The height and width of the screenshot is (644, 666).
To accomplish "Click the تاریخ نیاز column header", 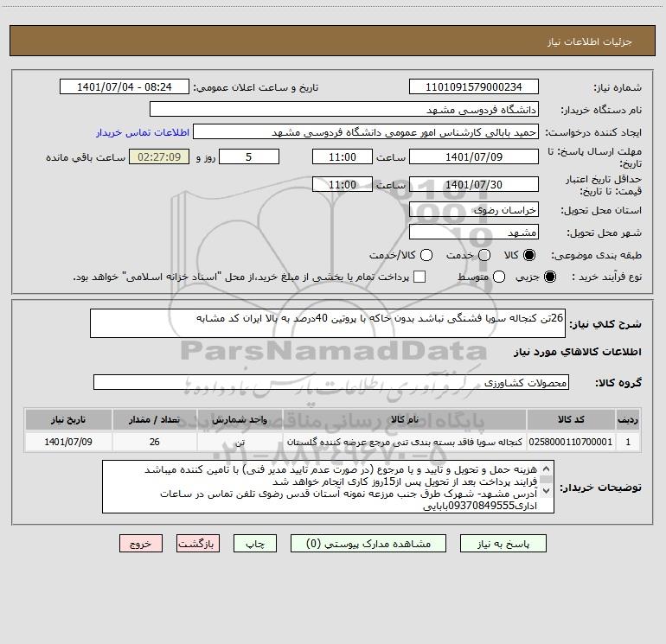I will point(68,419).
